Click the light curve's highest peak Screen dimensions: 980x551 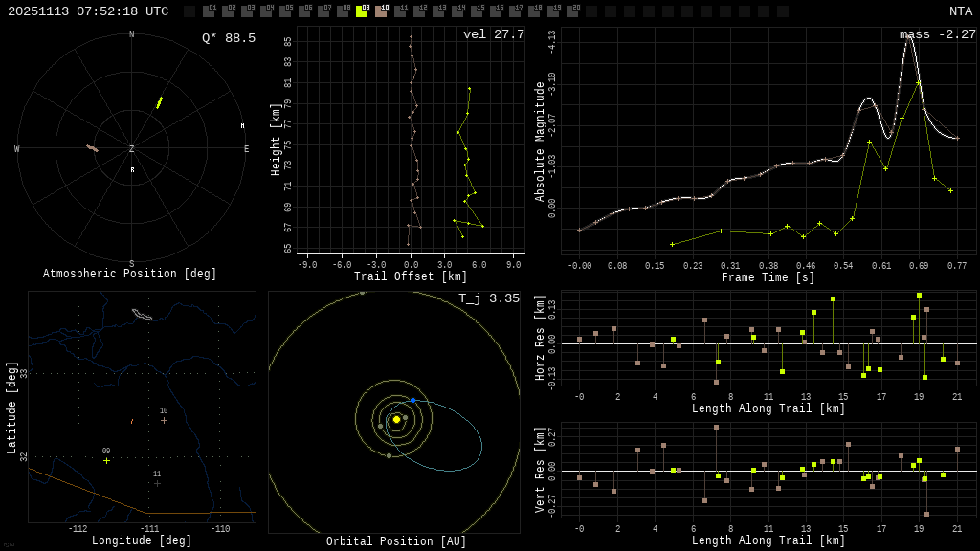pyautogui.click(x=909, y=36)
